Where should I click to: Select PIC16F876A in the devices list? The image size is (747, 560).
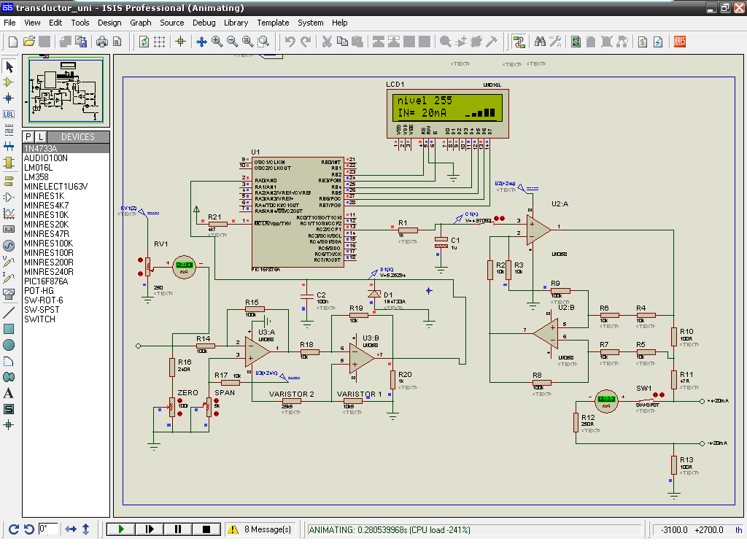click(x=47, y=281)
